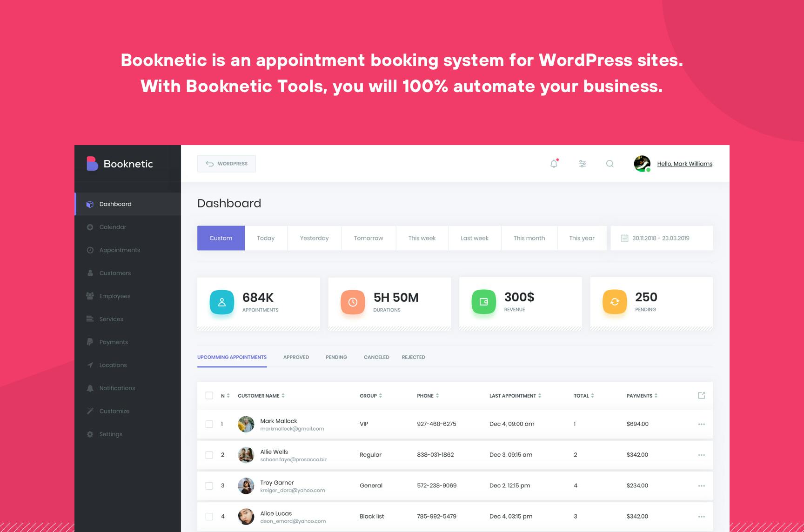Toggle the select-all checkbox in table header

(209, 395)
